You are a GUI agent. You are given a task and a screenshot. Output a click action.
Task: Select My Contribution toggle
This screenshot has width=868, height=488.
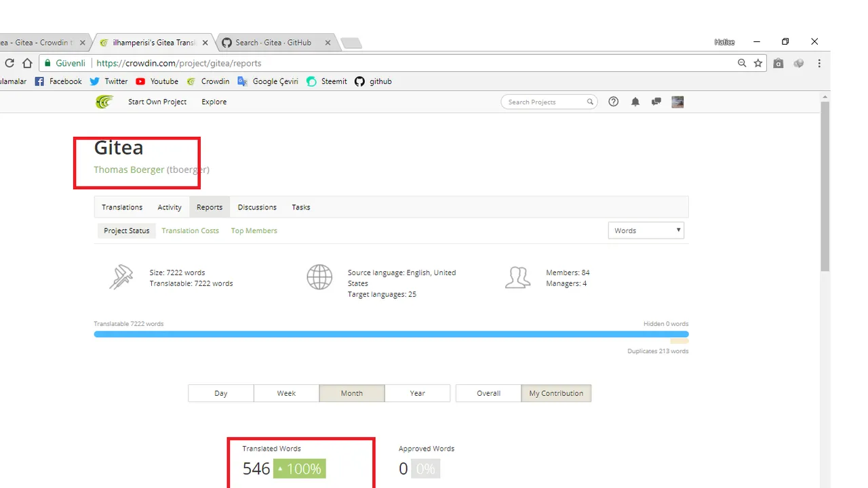coord(556,393)
